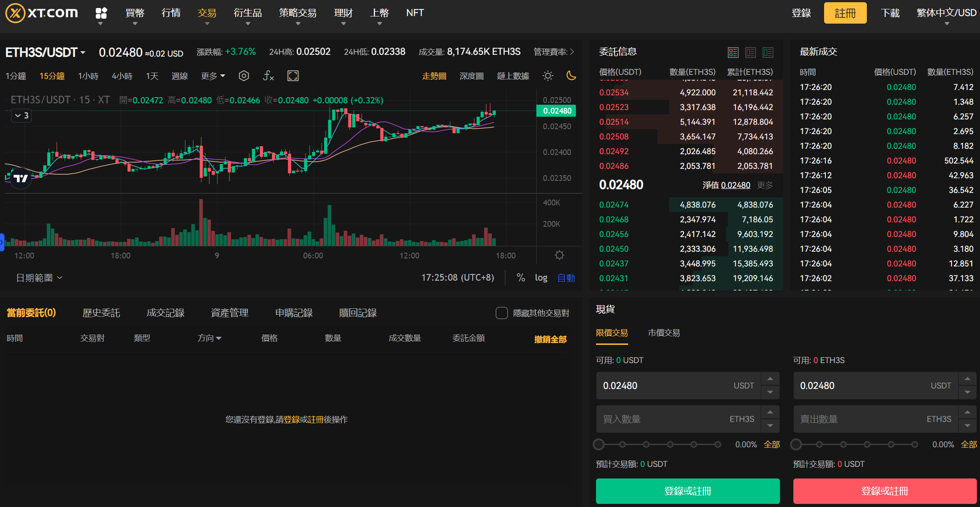980x507 pixels.
Task: Toggle hide other trading pairs checkbox
Action: pyautogui.click(x=502, y=313)
